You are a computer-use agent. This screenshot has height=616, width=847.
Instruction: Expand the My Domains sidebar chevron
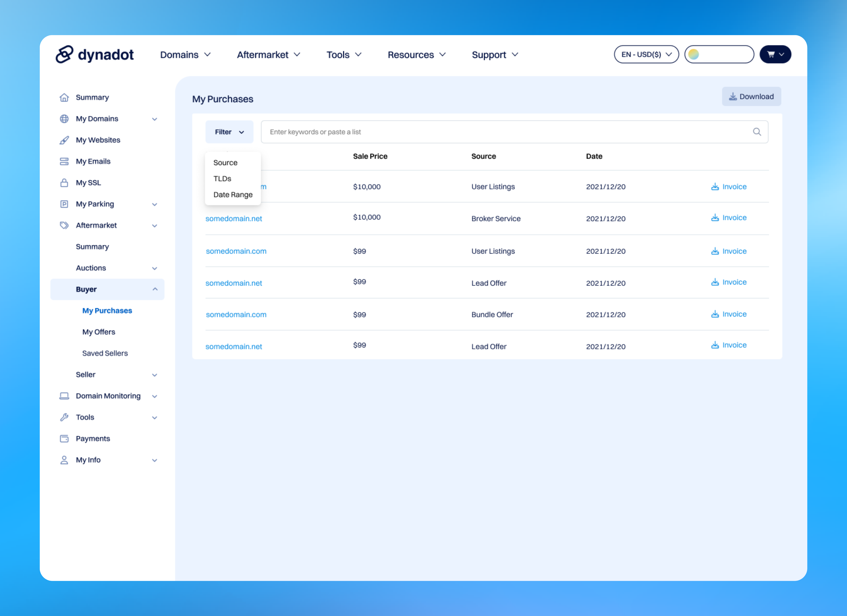(155, 119)
